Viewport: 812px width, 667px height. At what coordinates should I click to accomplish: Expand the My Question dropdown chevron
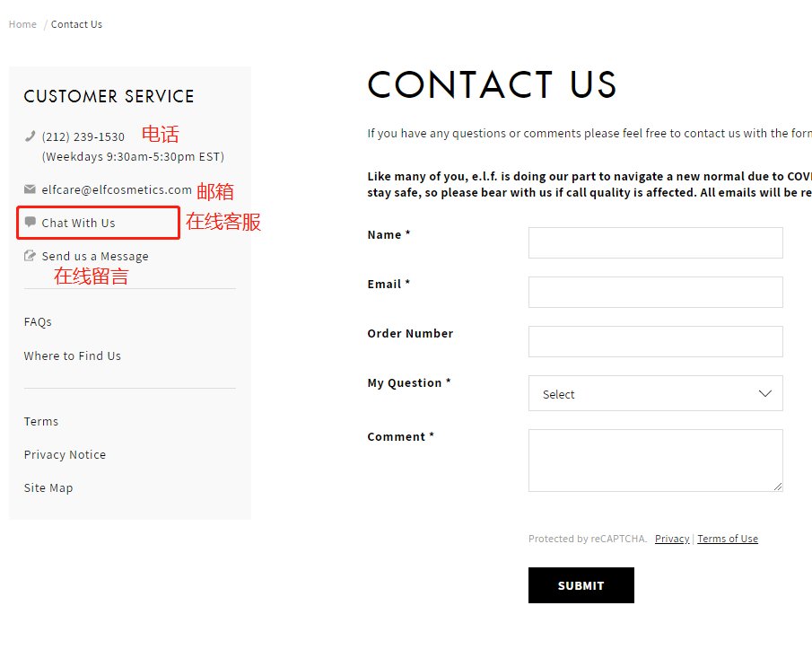click(x=764, y=394)
